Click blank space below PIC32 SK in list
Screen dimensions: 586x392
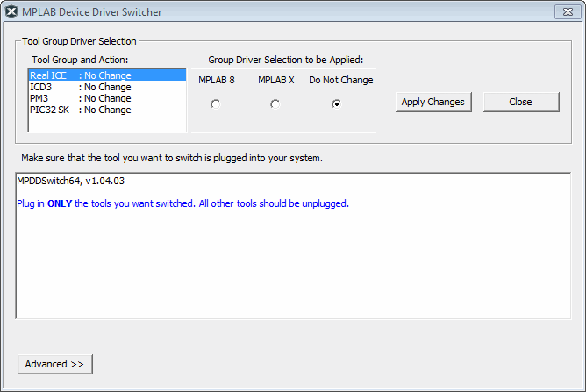[105, 124]
